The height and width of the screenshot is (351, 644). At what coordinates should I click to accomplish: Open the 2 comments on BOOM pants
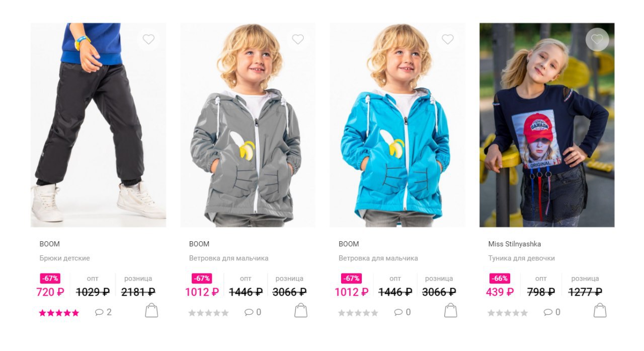click(103, 312)
